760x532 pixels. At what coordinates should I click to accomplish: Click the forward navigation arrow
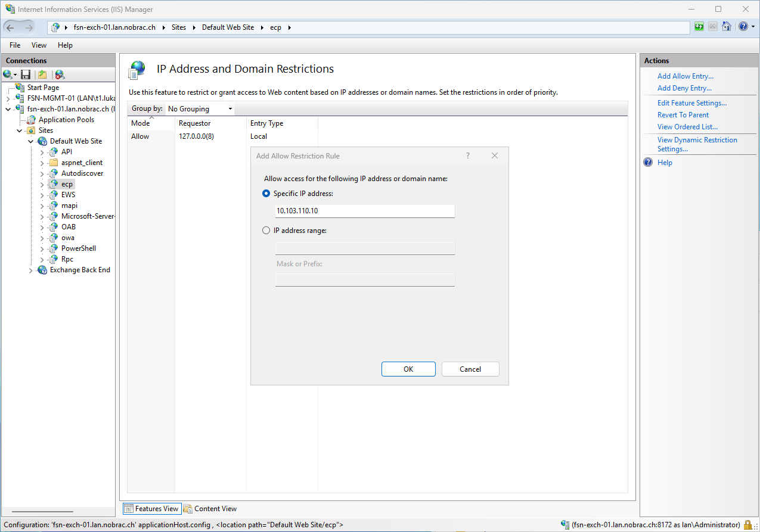[29, 27]
